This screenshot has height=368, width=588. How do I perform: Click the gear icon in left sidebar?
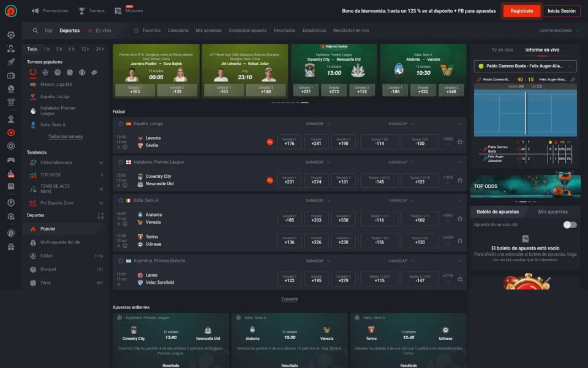tap(11, 35)
